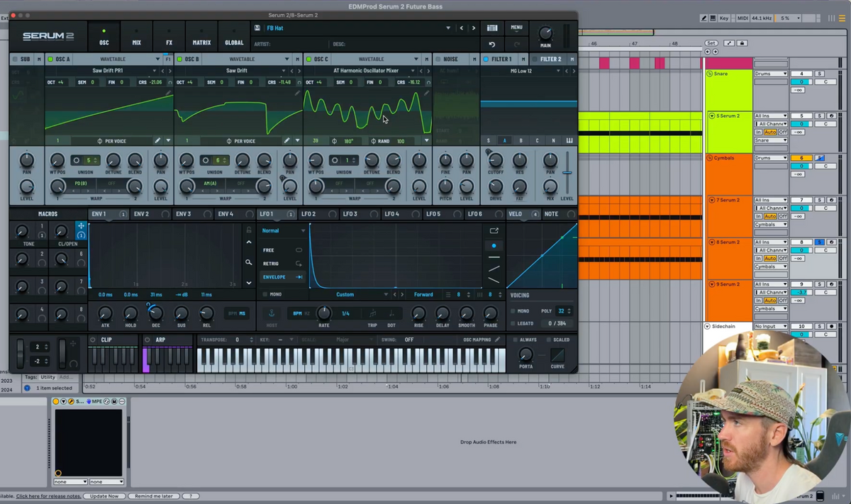This screenshot has height=504, width=851.
Task: Click the LFO anchor host icon
Action: pos(272,313)
